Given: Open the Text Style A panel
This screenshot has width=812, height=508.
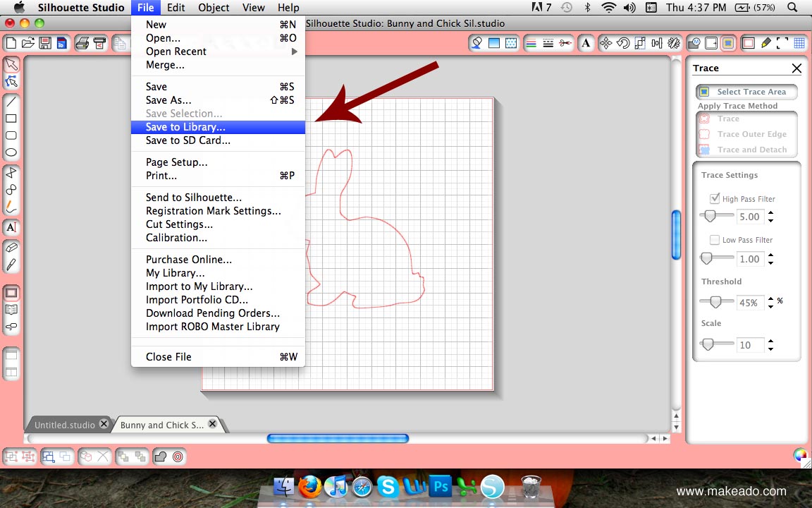Looking at the screenshot, I should (x=586, y=43).
